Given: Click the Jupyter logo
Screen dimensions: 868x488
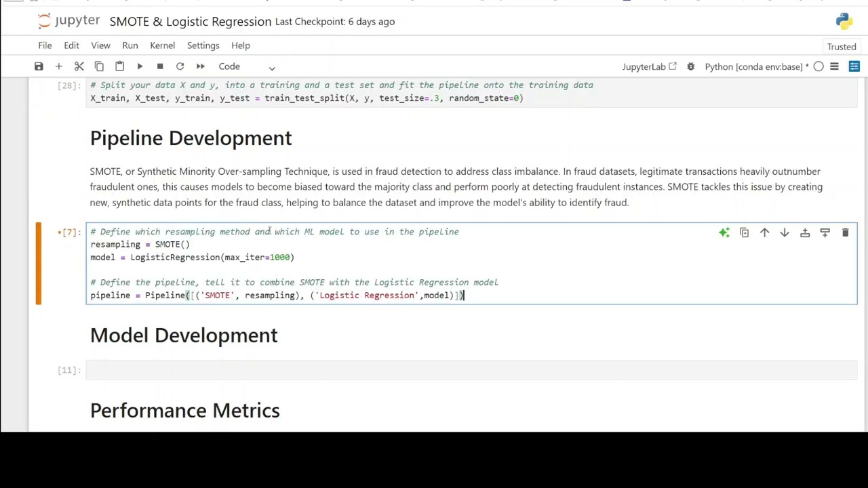Looking at the screenshot, I should click(68, 21).
